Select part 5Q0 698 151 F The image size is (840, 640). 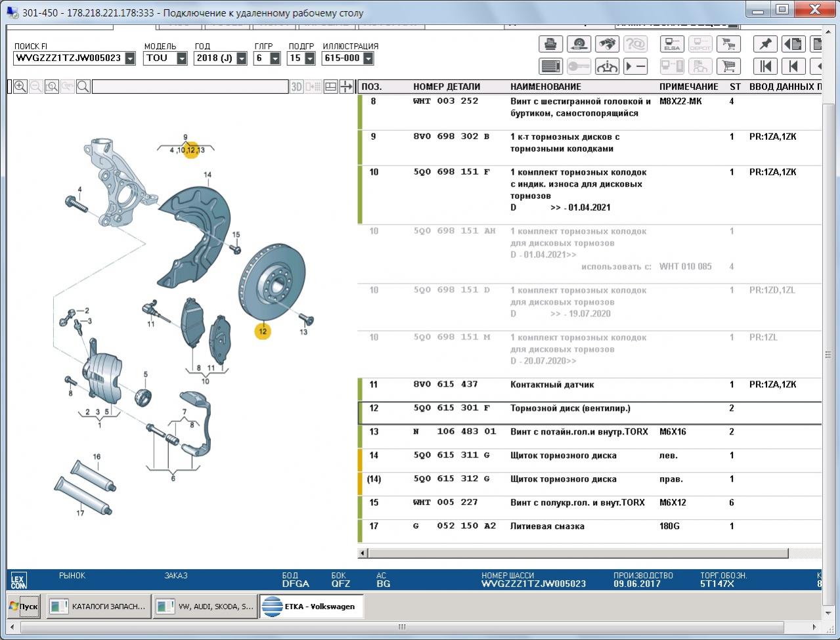click(452, 172)
